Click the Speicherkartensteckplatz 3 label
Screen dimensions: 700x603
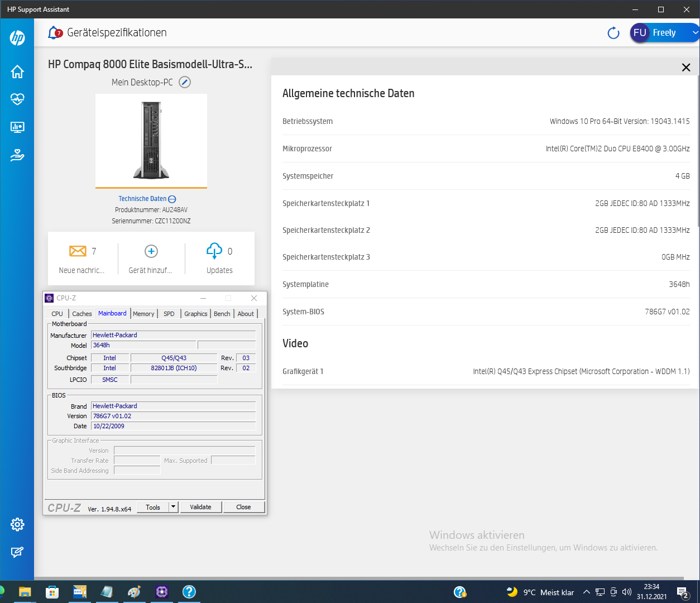click(326, 257)
